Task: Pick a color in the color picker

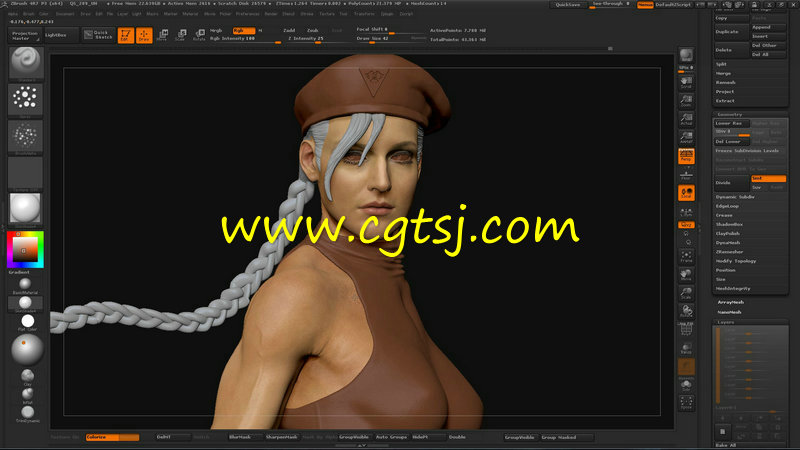Action: (x=26, y=249)
